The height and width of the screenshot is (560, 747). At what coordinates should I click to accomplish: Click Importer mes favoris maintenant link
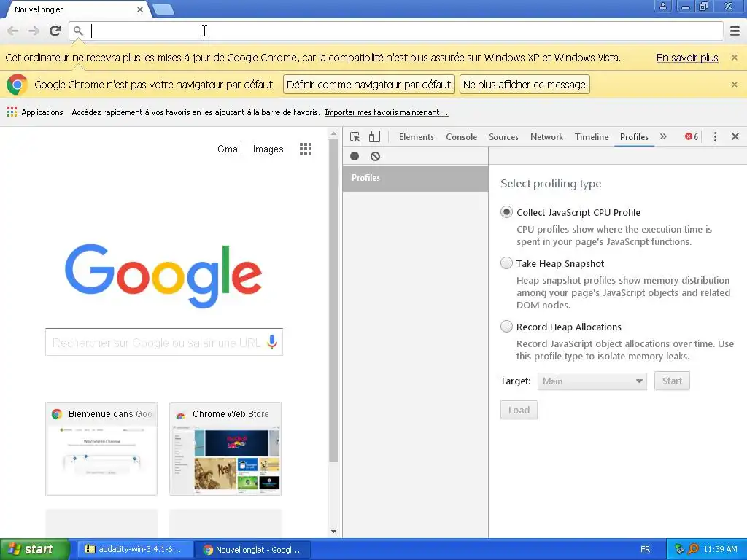coord(387,112)
